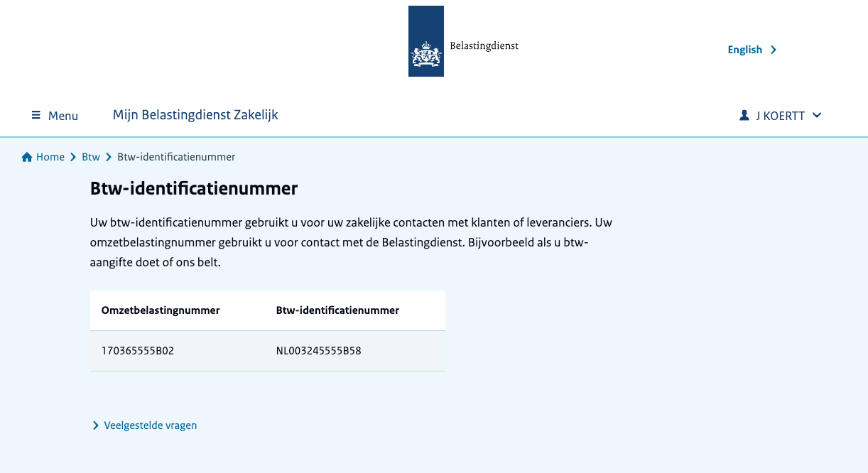The width and height of the screenshot is (868, 473).
Task: Expand the J KOERTT account dropdown
Action: click(816, 115)
